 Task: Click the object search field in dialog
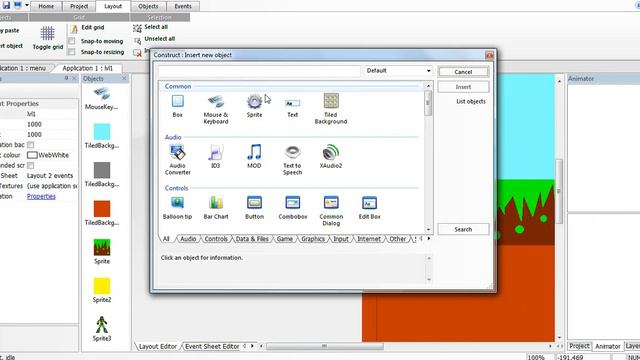tap(260, 71)
